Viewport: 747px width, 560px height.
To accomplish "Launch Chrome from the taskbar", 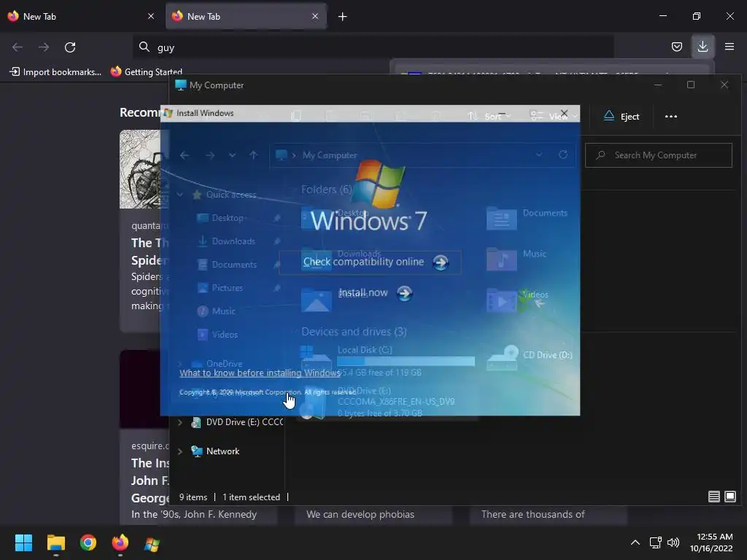I will [88, 542].
